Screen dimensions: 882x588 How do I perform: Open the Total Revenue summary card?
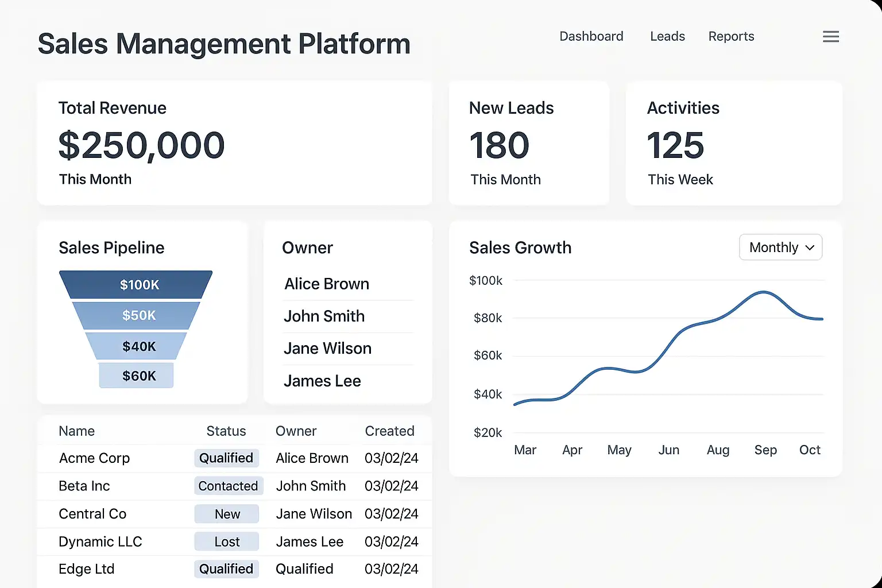(234, 144)
